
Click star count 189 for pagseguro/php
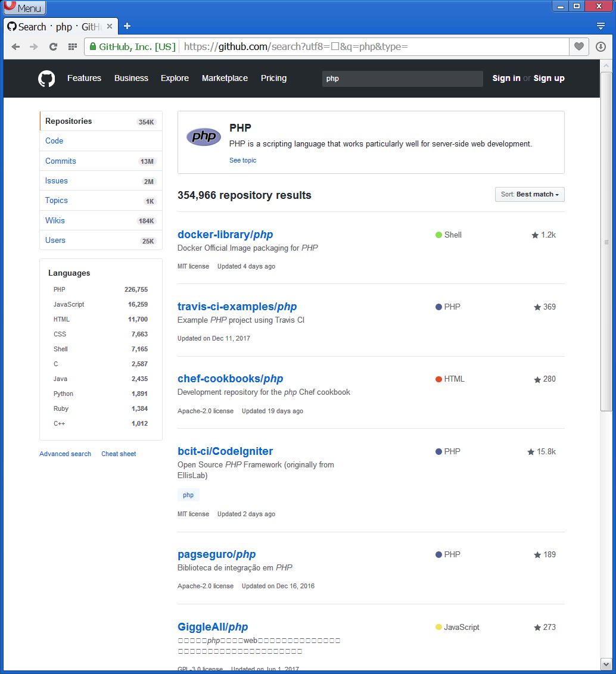pos(545,554)
